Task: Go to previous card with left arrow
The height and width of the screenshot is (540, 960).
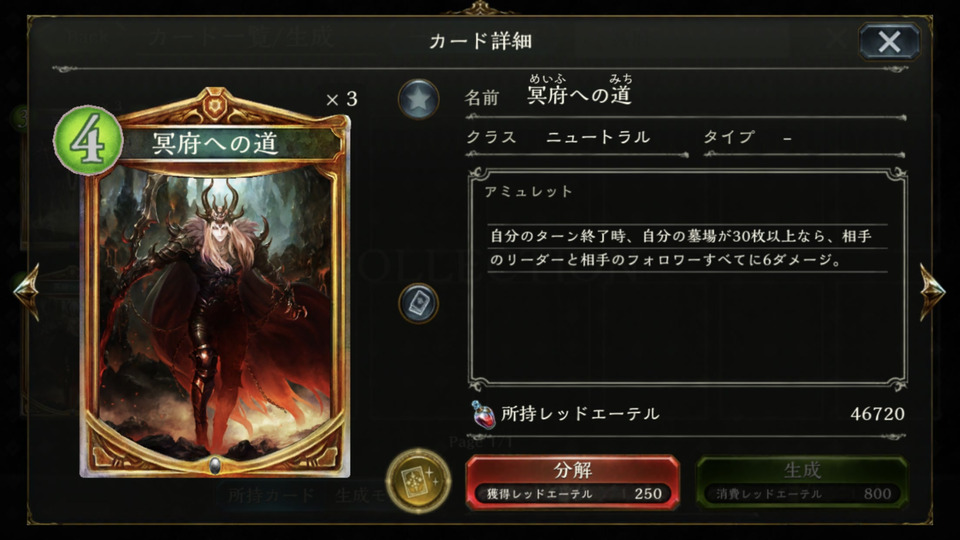Action: pos(28,291)
